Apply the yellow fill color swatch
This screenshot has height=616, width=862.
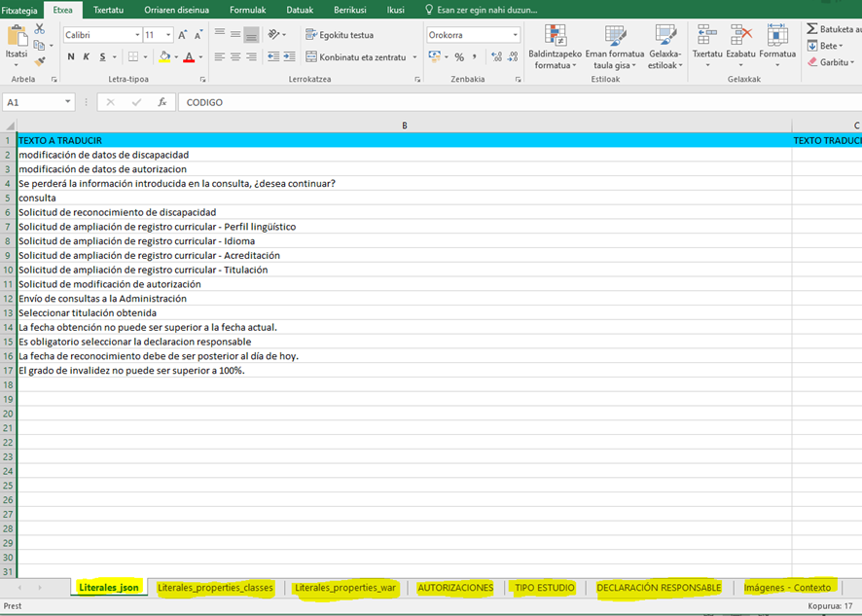click(x=165, y=57)
